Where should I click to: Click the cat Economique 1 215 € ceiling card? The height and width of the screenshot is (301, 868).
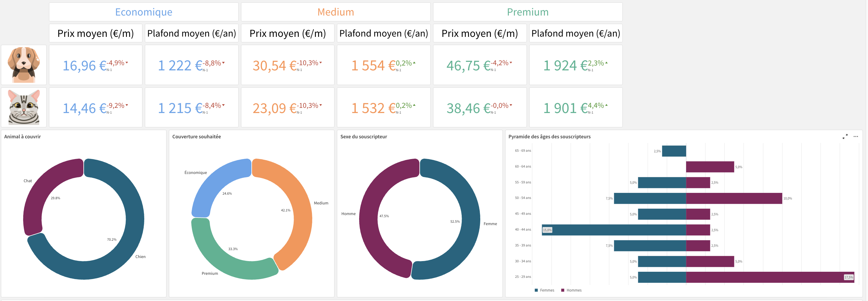[191, 107]
